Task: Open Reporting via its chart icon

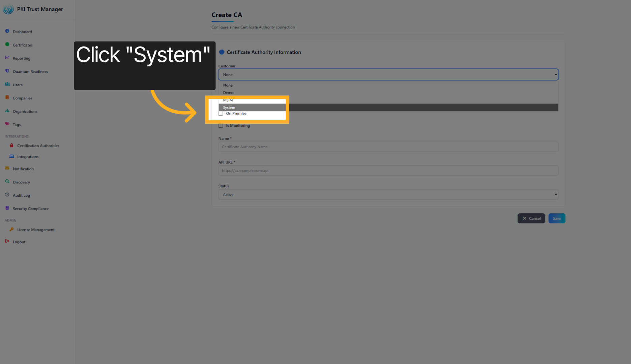Action: pyautogui.click(x=7, y=58)
